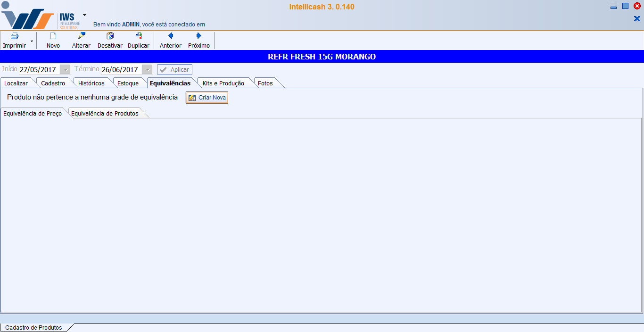This screenshot has width=644, height=332.
Task: Open the dropdown arrow beside IWS logo
Action: tap(84, 15)
